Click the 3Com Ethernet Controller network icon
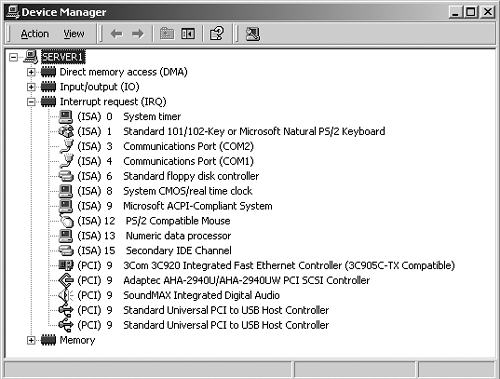Image resolution: width=500 pixels, height=379 pixels. 66,266
